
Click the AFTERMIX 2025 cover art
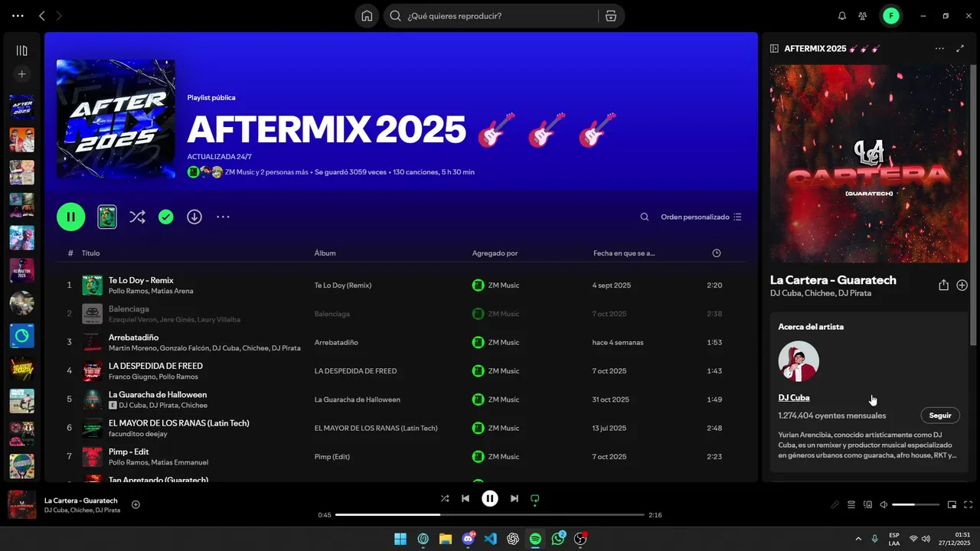pyautogui.click(x=116, y=119)
